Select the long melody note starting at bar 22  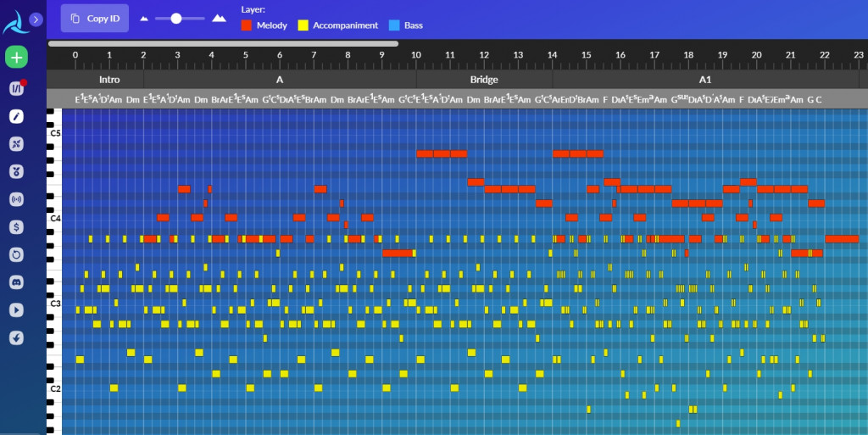point(842,239)
